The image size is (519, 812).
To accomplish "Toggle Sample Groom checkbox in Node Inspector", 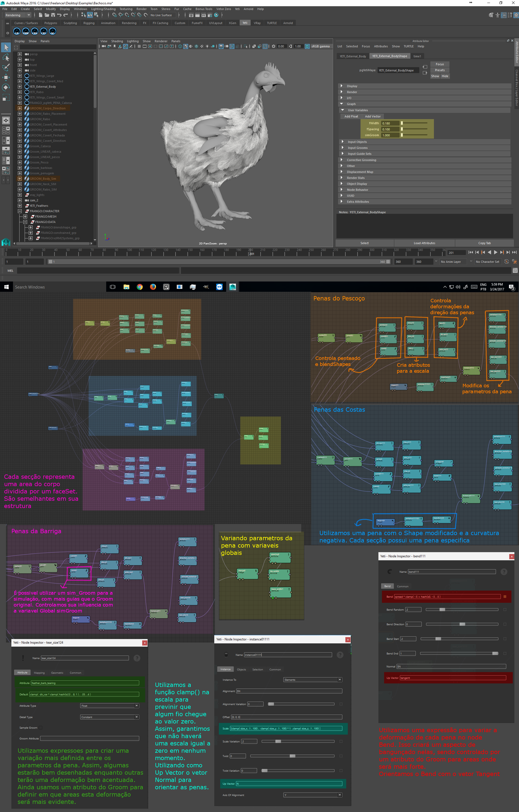I will [40, 728].
